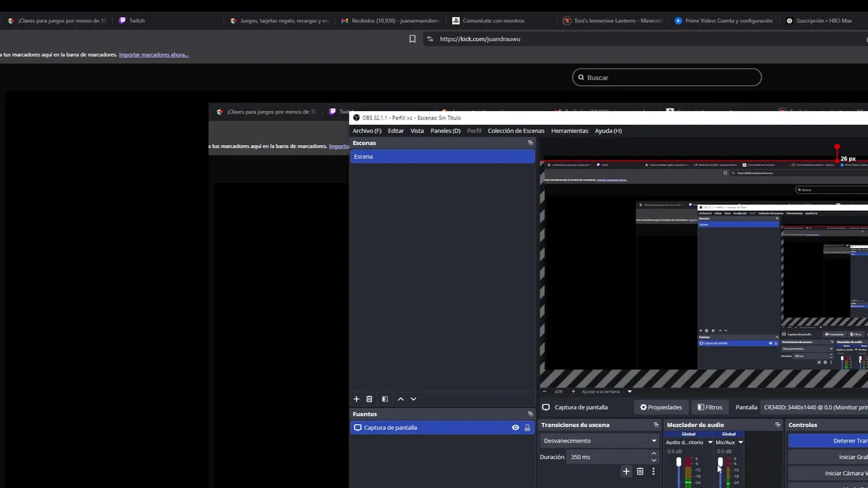The height and width of the screenshot is (488, 868).
Task: Switch to Toni's Immersive Lanterns tab
Action: [612, 21]
